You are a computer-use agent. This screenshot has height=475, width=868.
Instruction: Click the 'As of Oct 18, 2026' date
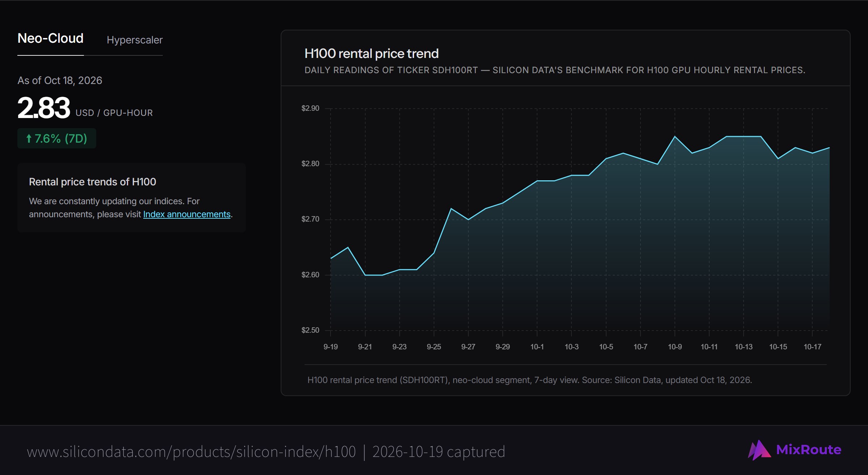pyautogui.click(x=60, y=80)
